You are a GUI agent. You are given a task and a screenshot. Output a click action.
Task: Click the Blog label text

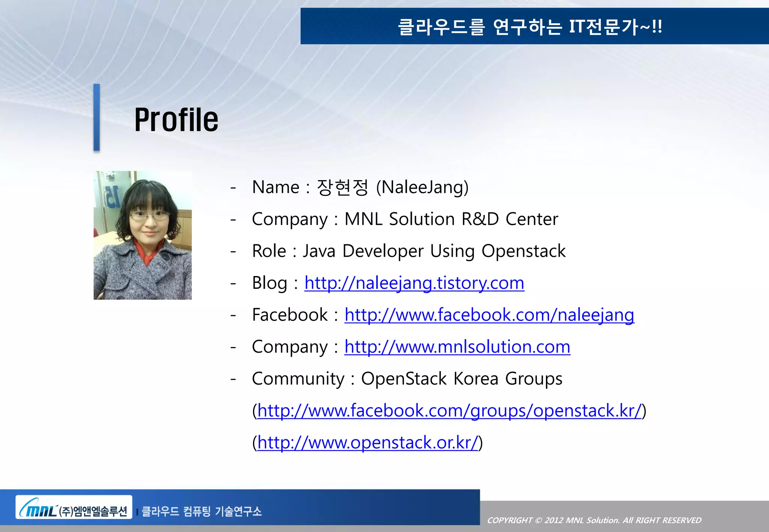pos(269,283)
